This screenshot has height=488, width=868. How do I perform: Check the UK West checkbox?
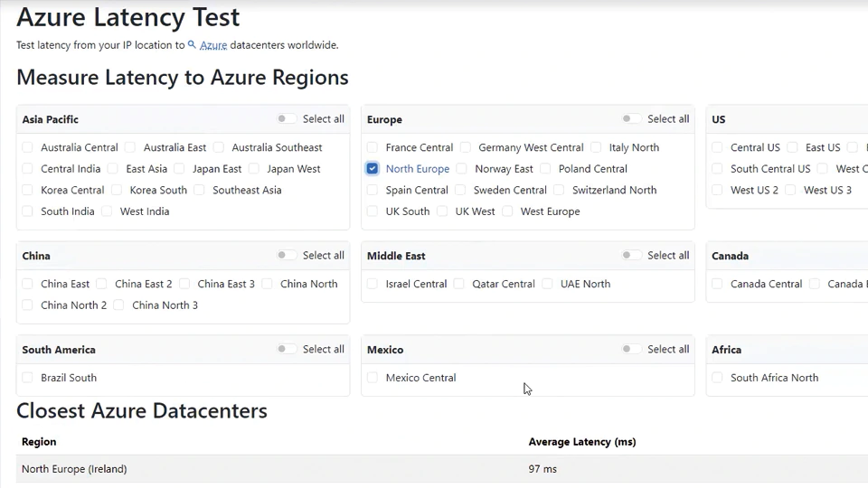pos(442,211)
